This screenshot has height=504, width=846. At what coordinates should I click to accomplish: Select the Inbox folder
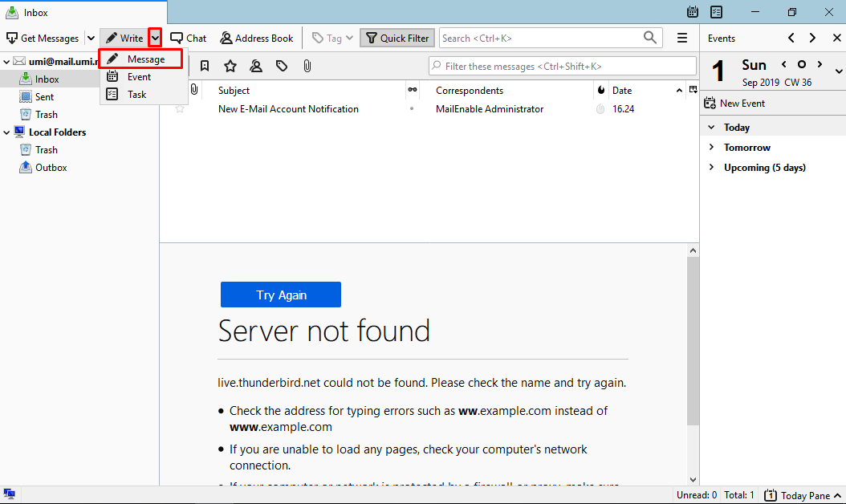[x=47, y=79]
